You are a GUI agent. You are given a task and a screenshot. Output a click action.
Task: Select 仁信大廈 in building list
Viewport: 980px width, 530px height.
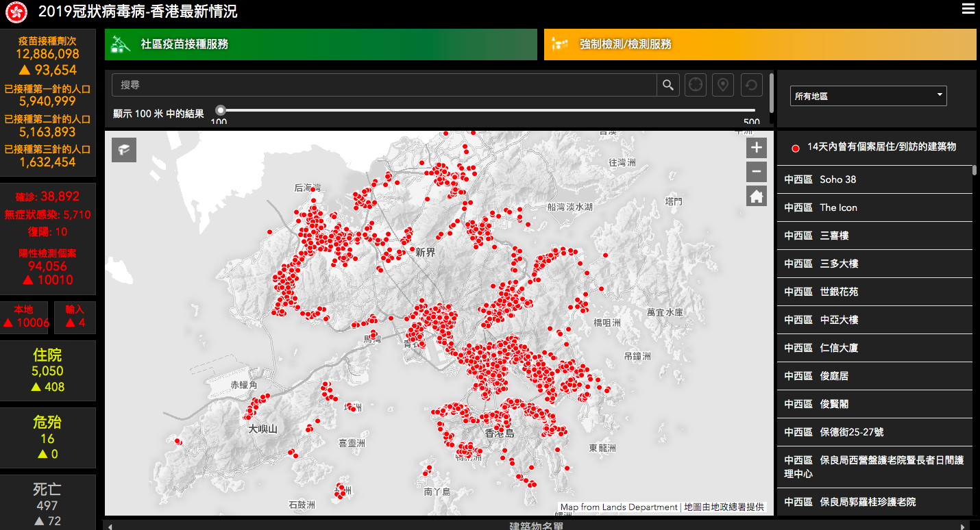tap(874, 348)
